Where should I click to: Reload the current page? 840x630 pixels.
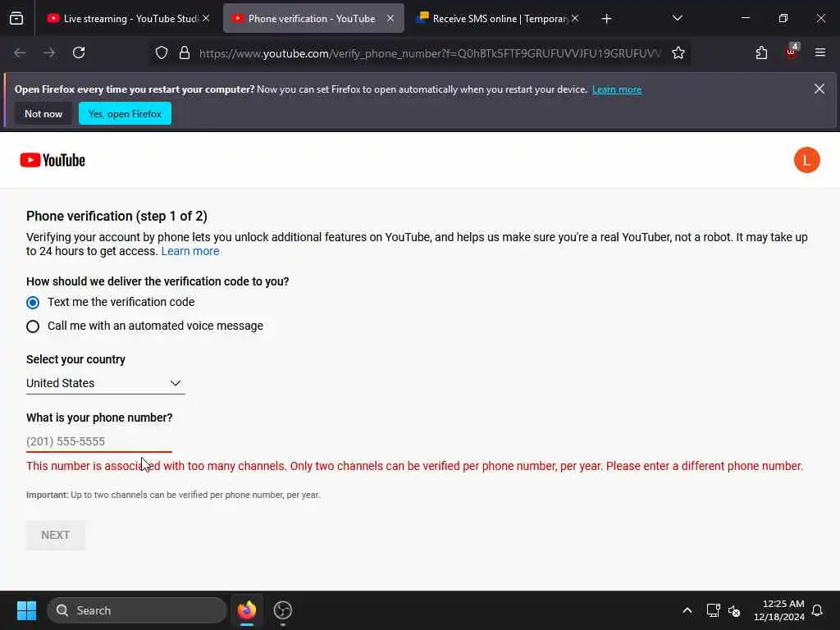pos(79,52)
